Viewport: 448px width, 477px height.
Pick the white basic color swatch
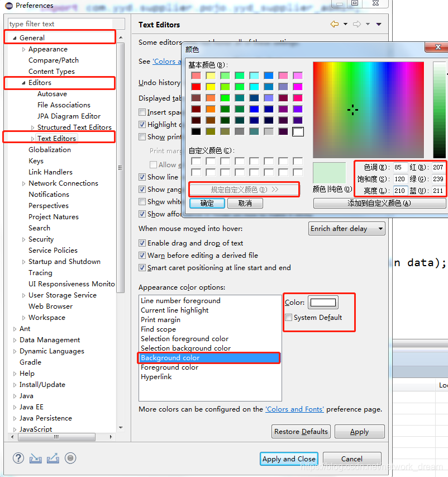tap(298, 131)
